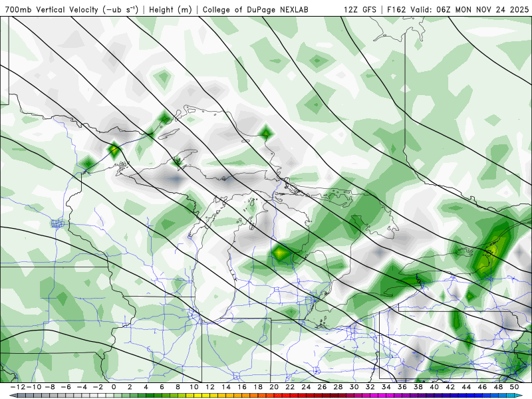Click the 22 value on the color scale
This screenshot has width=532, height=399.
point(290,387)
